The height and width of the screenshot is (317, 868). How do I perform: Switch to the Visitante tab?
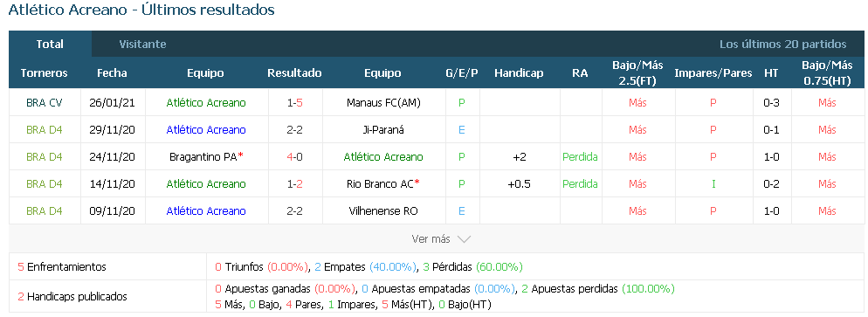click(142, 45)
